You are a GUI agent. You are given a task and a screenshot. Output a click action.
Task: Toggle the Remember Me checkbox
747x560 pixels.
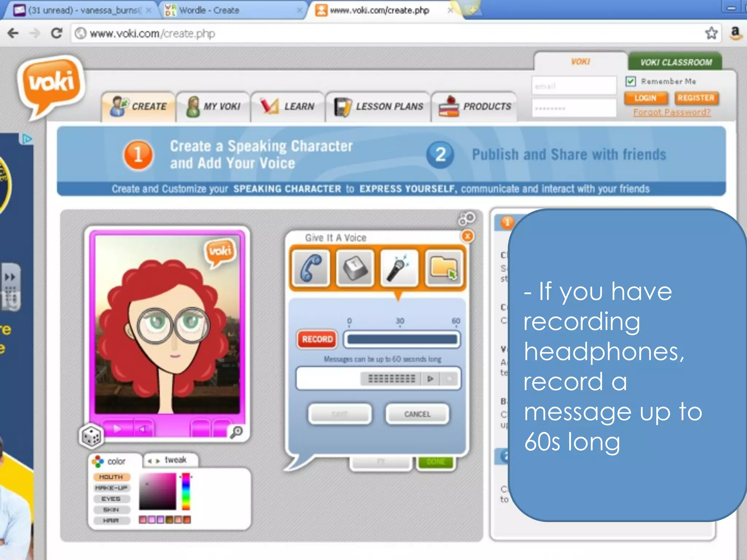pyautogui.click(x=631, y=81)
